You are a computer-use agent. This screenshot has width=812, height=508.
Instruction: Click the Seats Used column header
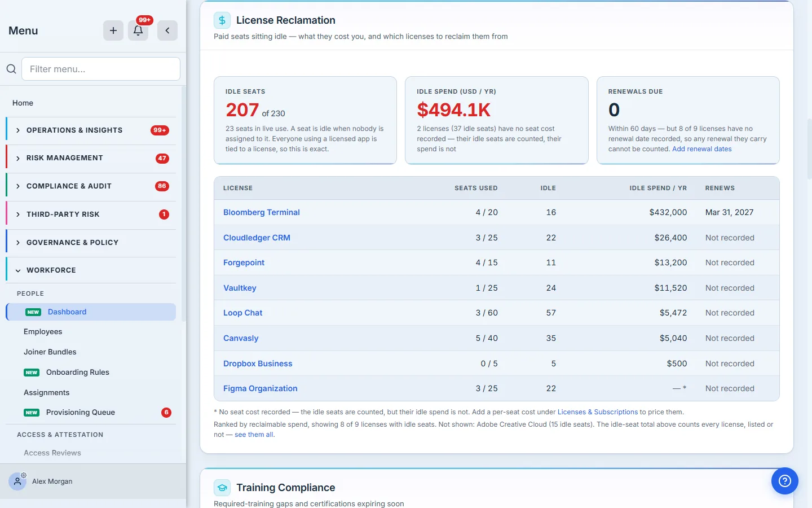click(476, 188)
